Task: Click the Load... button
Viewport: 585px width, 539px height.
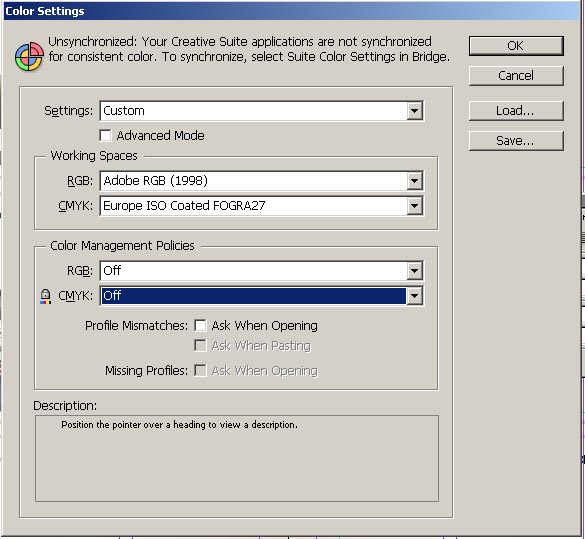Action: click(x=516, y=111)
